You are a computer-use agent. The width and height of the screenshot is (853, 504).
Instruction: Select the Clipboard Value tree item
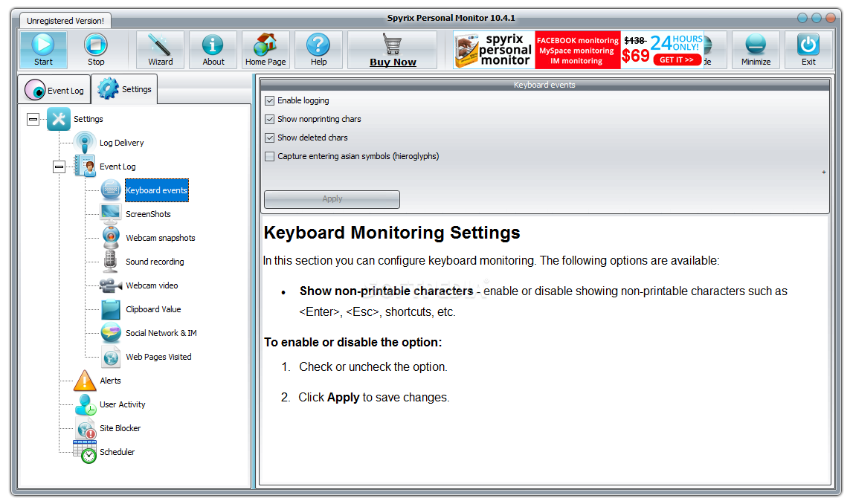click(153, 309)
